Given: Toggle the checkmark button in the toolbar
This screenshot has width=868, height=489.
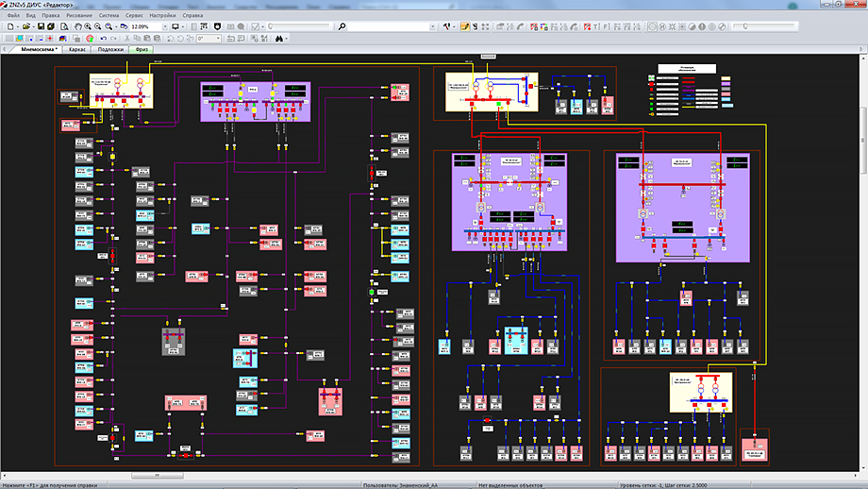Looking at the screenshot, I should [256, 26].
